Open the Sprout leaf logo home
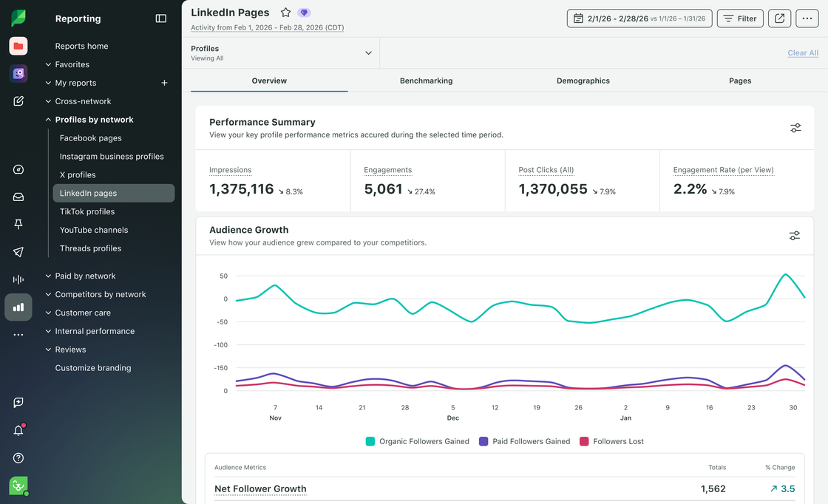This screenshot has width=828, height=504. 18,18
